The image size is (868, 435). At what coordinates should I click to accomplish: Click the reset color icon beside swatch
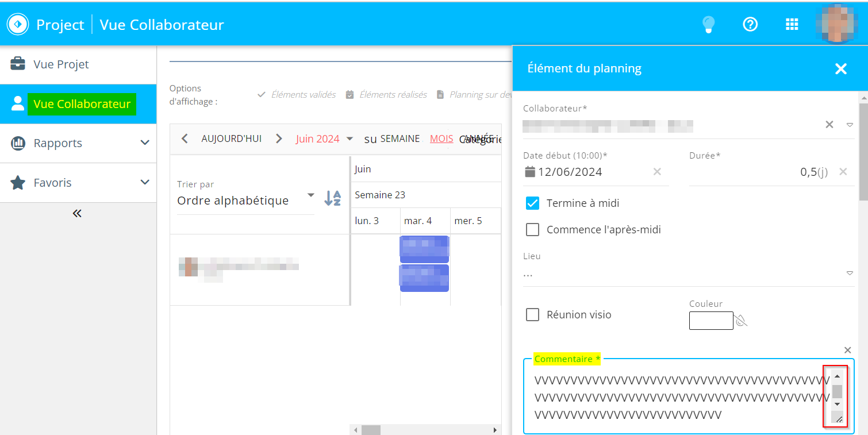click(742, 321)
